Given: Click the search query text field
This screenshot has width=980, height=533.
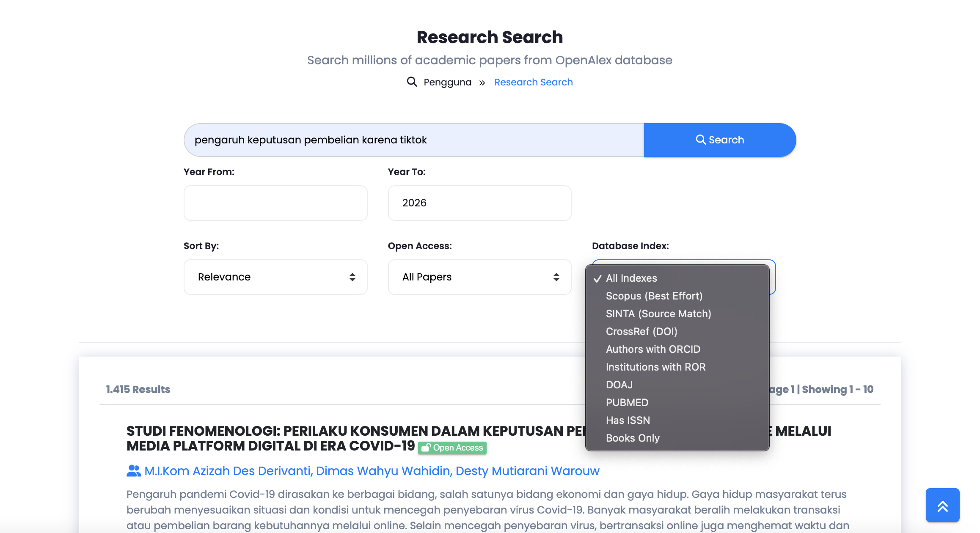Looking at the screenshot, I should [413, 140].
